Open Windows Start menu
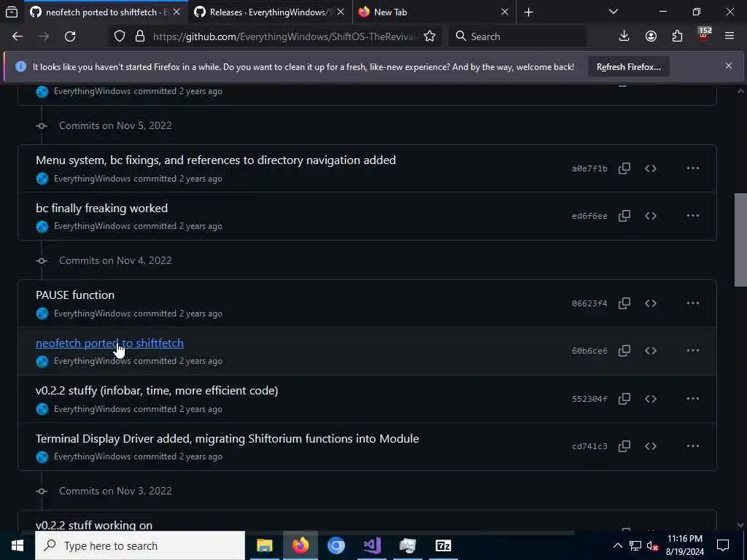This screenshot has height=560, width=747. pos(18,545)
